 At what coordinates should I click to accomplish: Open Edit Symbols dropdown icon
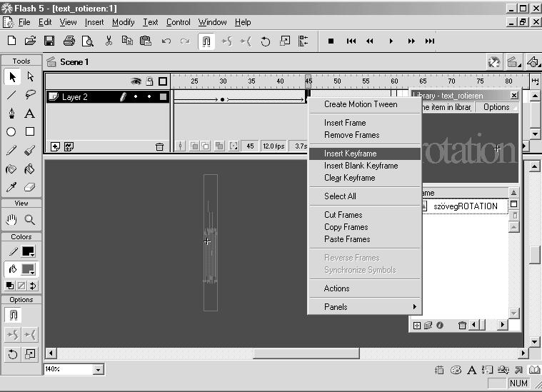coord(533,62)
